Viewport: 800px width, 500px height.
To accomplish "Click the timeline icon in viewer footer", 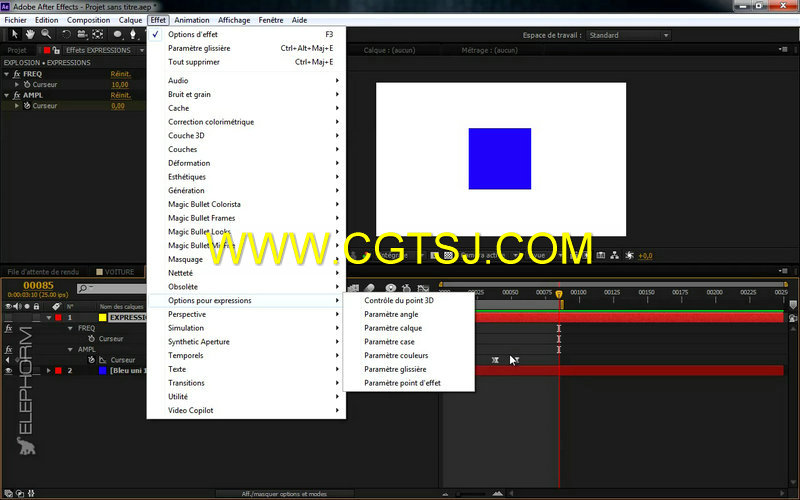I will coord(601,256).
